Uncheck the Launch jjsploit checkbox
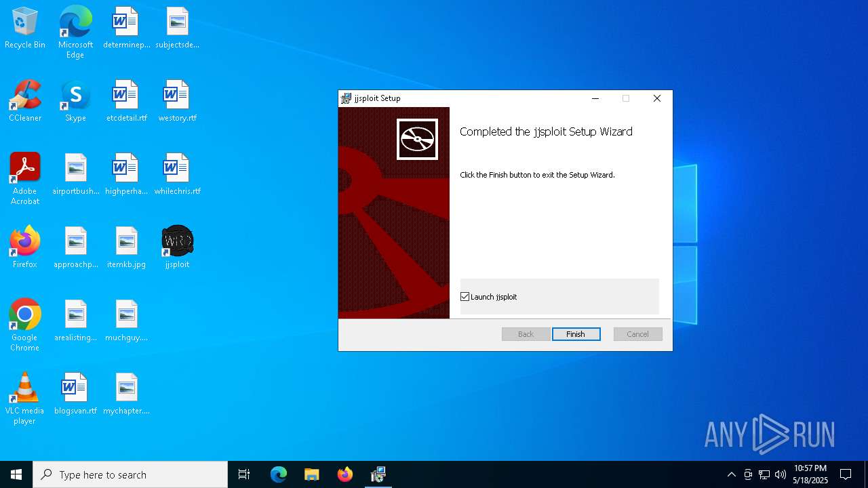 [465, 297]
